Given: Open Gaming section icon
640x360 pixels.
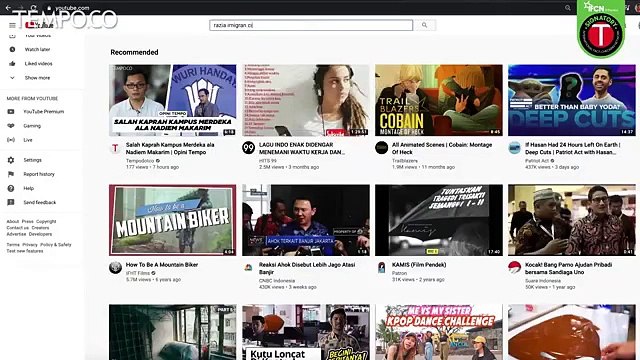Looking at the screenshot, I should pos(11,126).
